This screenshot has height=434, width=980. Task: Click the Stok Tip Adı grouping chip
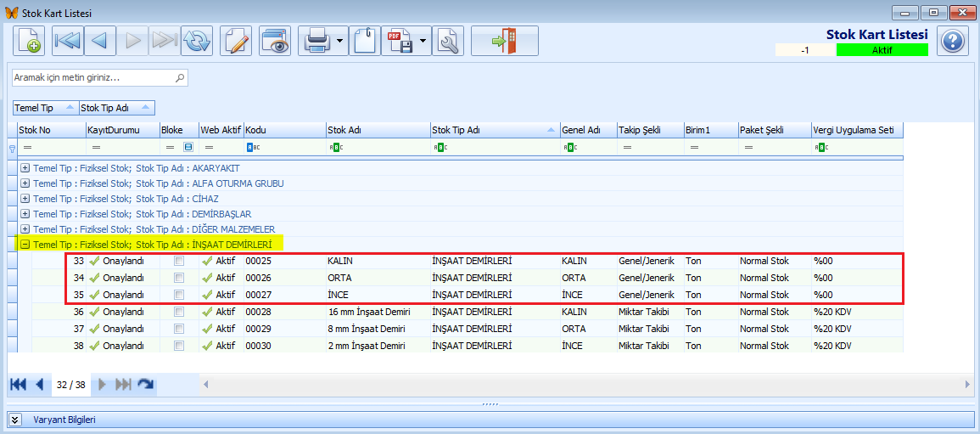tap(117, 108)
